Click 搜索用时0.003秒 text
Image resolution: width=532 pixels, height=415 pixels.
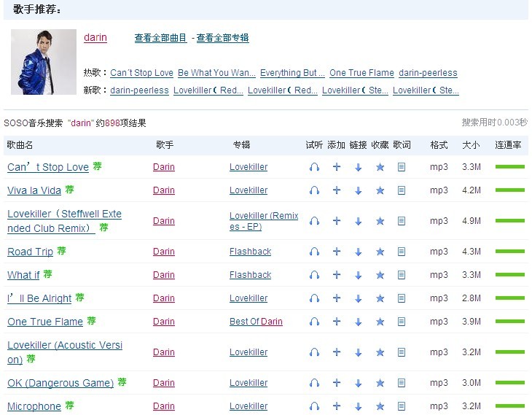[x=495, y=123]
